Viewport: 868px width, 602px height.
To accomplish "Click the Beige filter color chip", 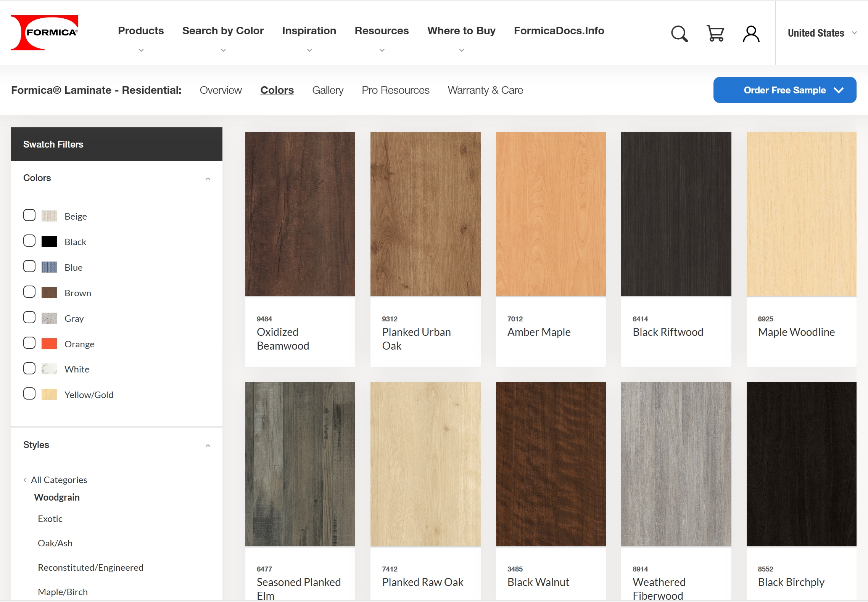I will tap(49, 216).
